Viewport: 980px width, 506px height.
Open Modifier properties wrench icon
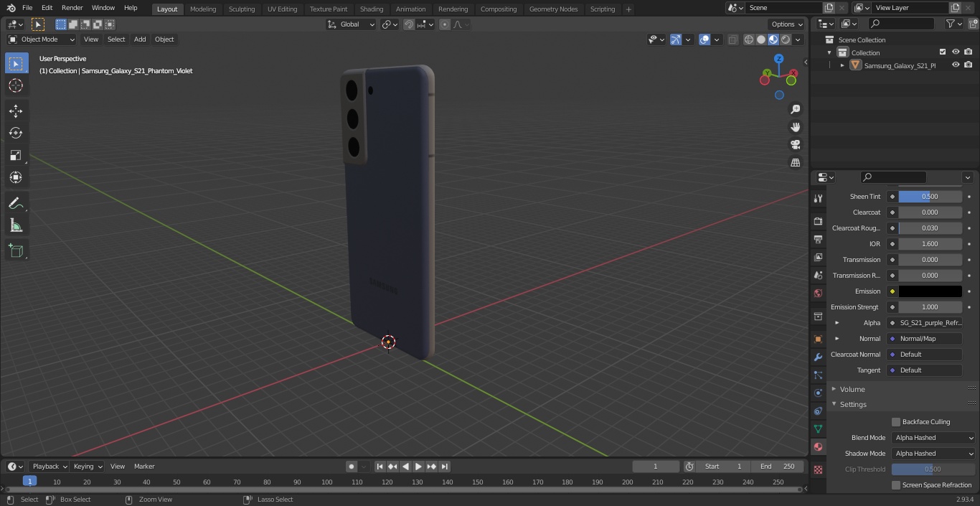click(818, 357)
